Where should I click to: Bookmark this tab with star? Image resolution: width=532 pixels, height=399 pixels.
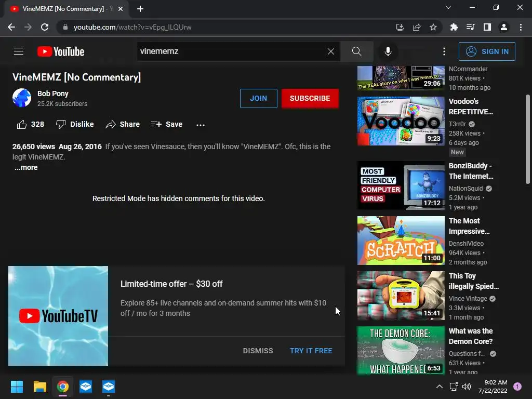pos(433,27)
